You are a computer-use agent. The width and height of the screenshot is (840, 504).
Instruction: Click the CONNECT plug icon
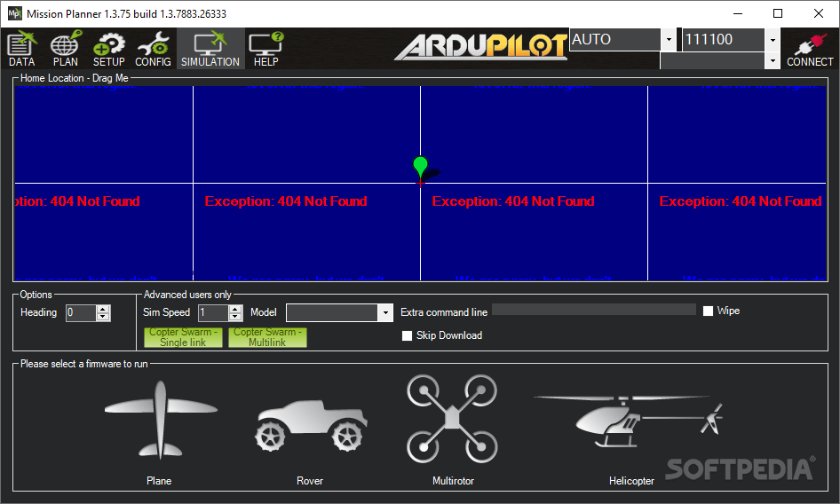(810, 49)
